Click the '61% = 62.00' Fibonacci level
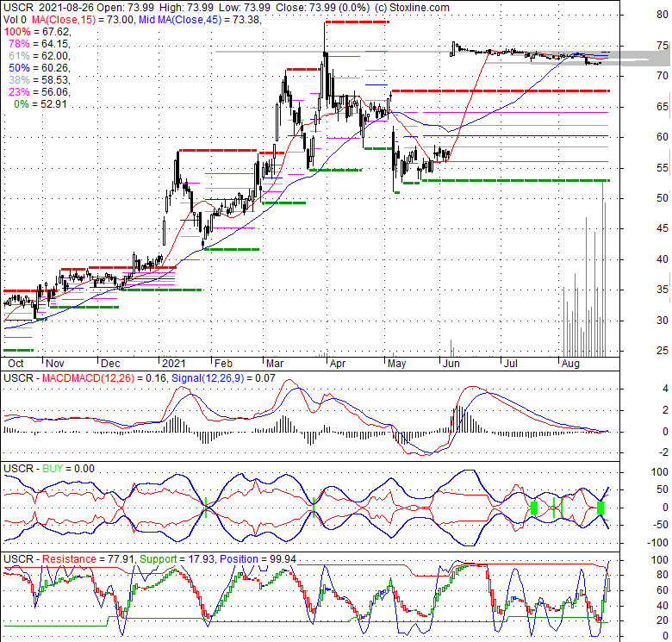This screenshot has width=672, height=642. pyautogui.click(x=40, y=56)
